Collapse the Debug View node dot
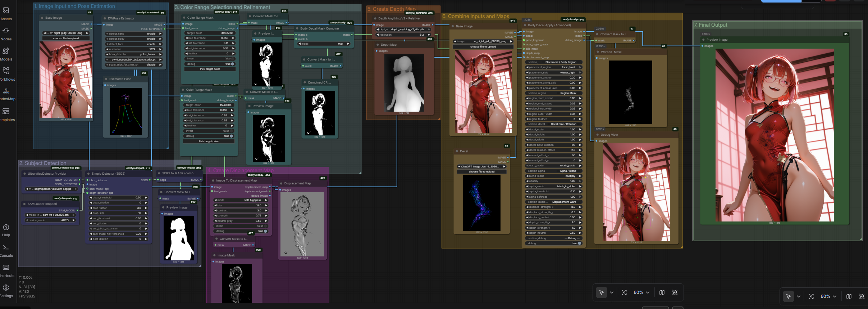 597,135
